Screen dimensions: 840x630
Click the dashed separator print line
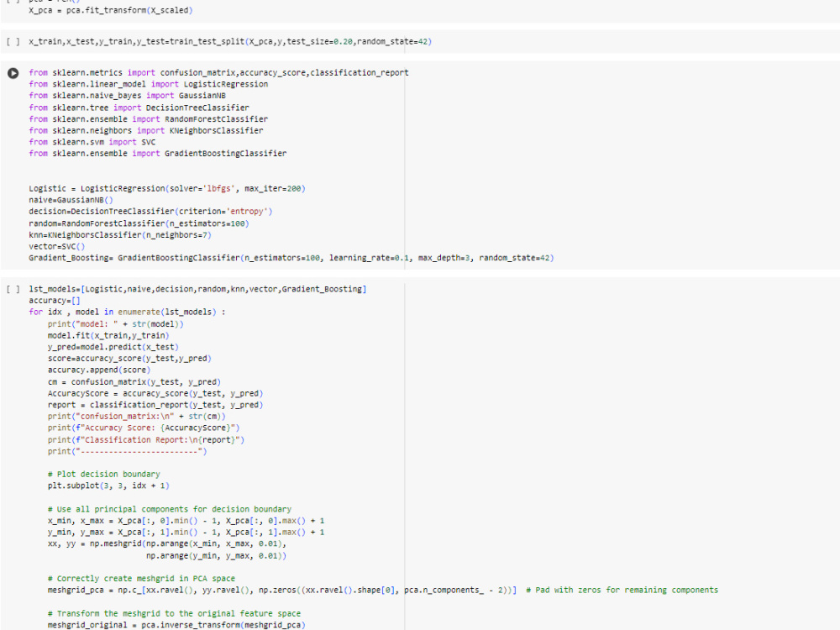pyautogui.click(x=128, y=451)
